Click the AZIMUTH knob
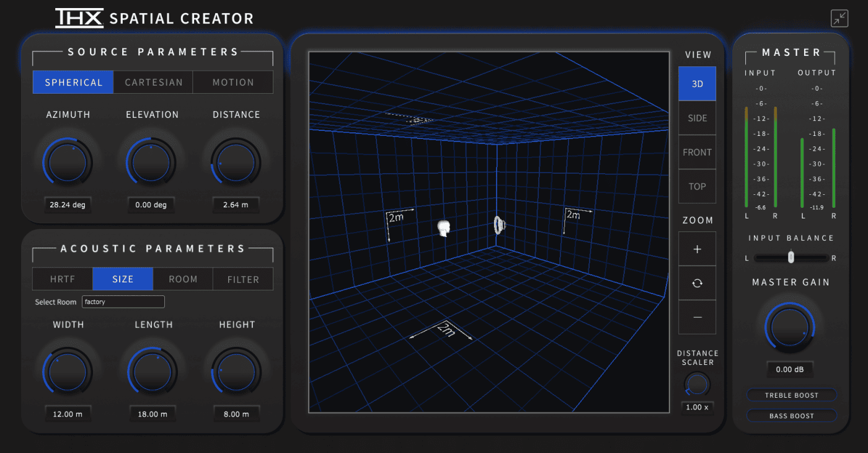868x453 pixels. pos(68,163)
